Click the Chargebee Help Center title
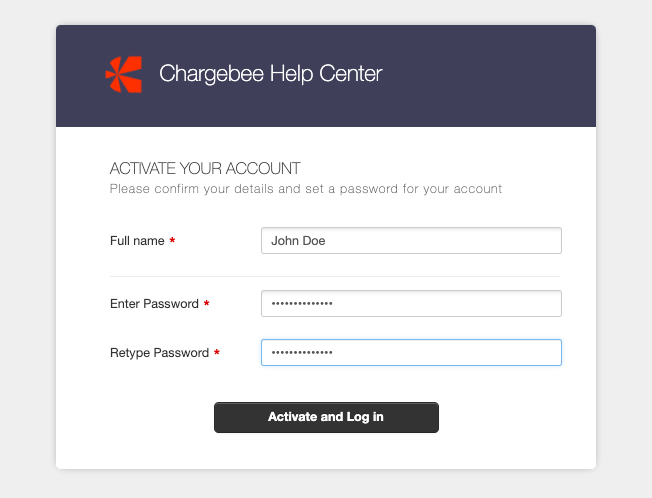This screenshot has height=498, width=652. [271, 74]
